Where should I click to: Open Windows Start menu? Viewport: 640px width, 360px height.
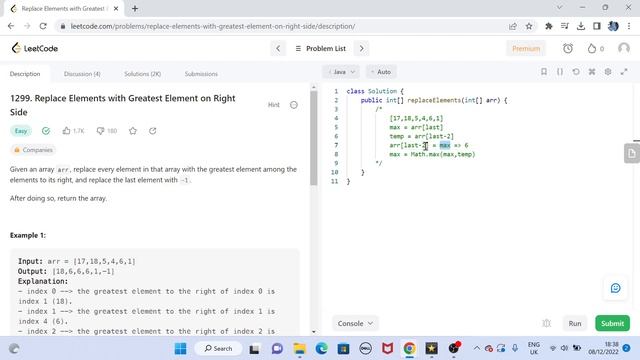coord(180,349)
